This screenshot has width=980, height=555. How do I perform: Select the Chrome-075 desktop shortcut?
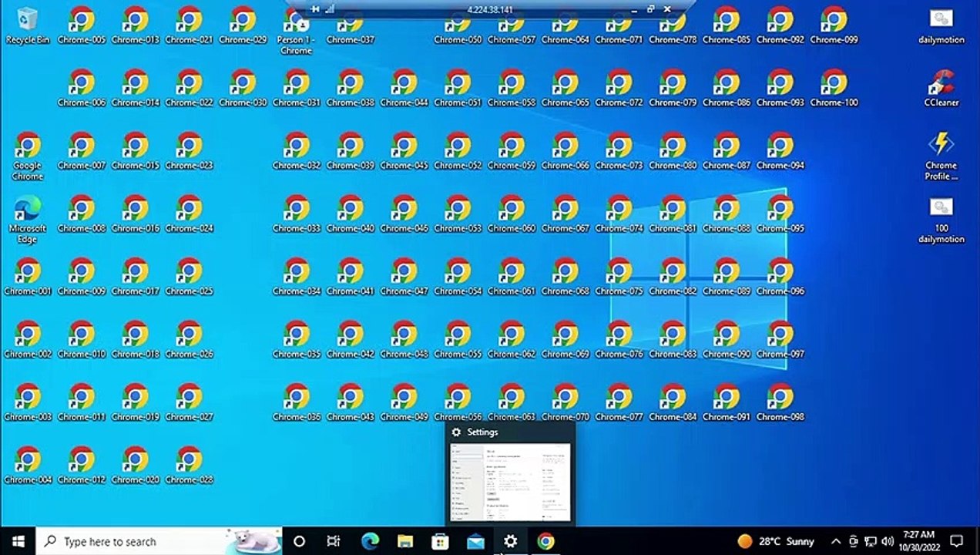pos(619,277)
